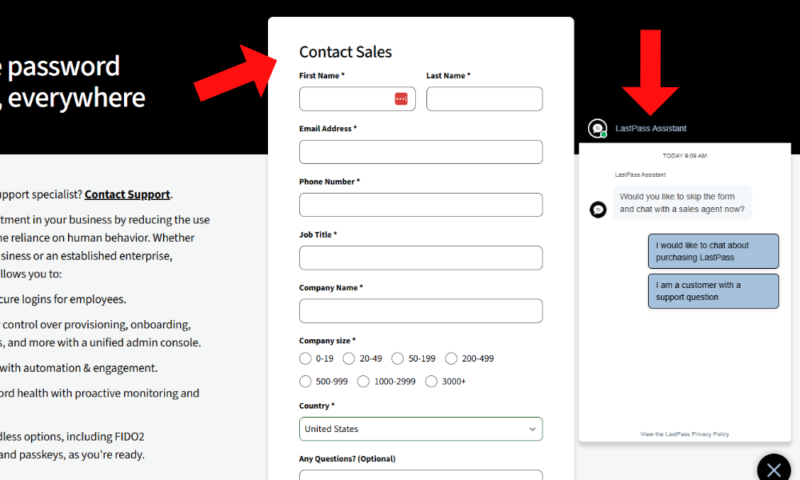
Task: Select company size 20-49
Action: [348, 359]
